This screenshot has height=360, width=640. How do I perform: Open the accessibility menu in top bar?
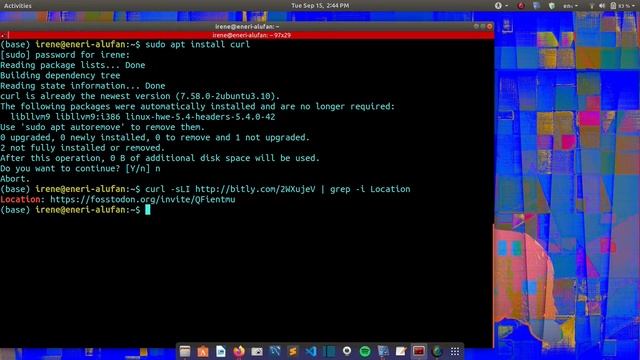(501, 6)
